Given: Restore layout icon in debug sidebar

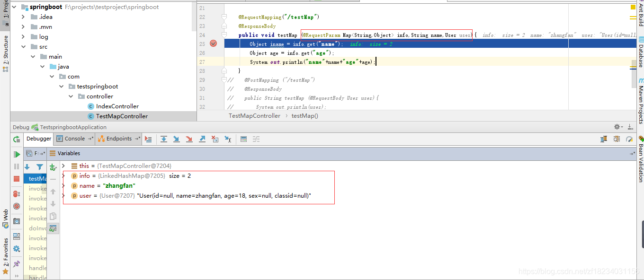Looking at the screenshot, I should point(17,236).
